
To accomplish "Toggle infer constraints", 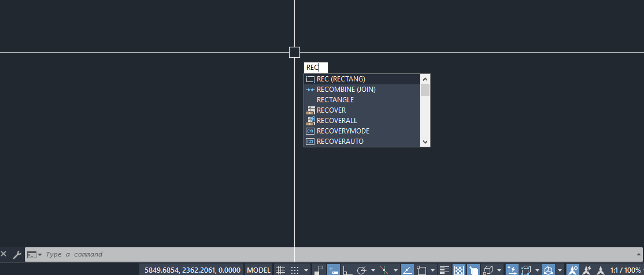I will (319, 270).
